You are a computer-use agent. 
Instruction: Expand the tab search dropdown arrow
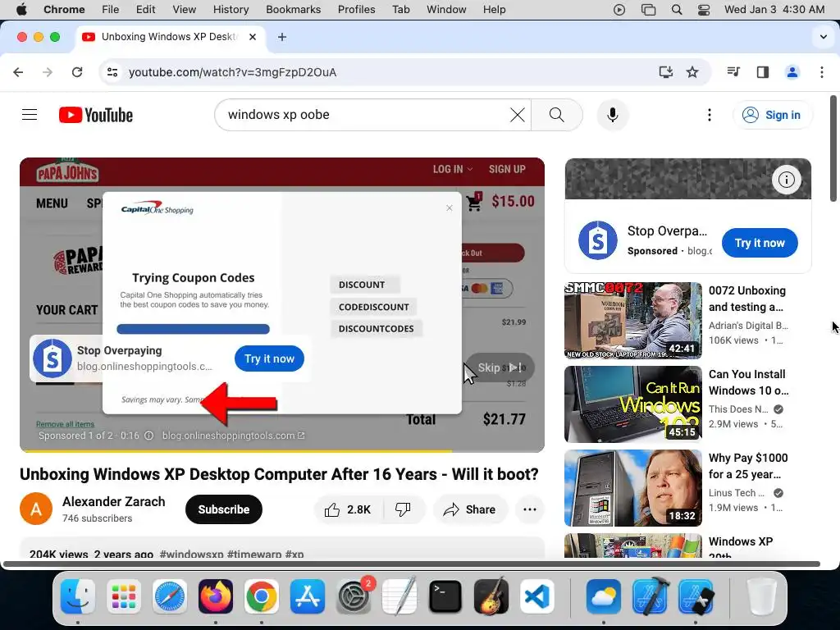(x=823, y=37)
